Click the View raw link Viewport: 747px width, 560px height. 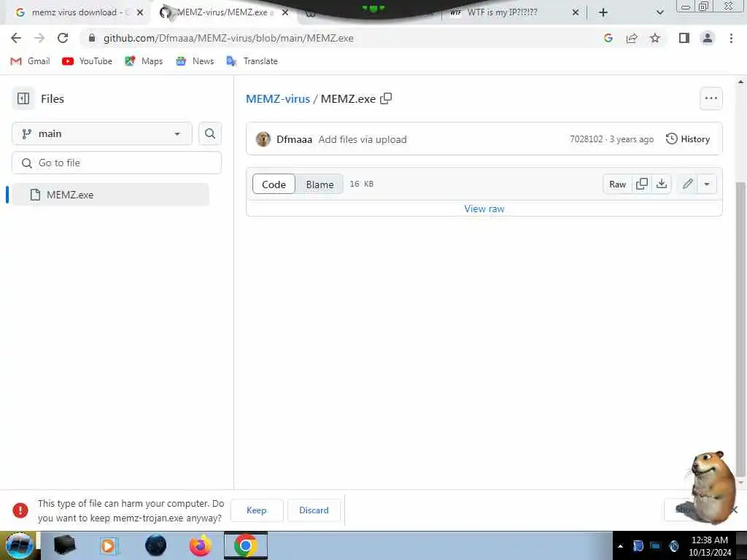484,209
